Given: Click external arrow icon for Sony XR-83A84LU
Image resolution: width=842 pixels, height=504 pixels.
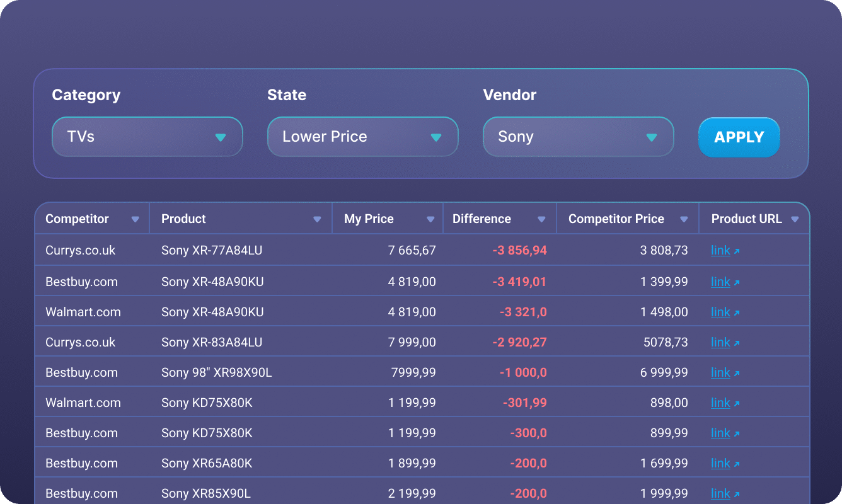Looking at the screenshot, I should (x=737, y=343).
